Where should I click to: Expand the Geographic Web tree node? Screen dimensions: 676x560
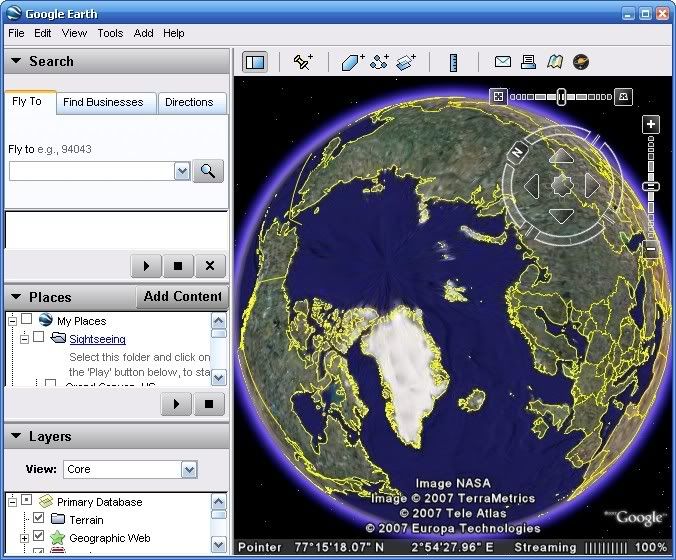pyautogui.click(x=25, y=538)
